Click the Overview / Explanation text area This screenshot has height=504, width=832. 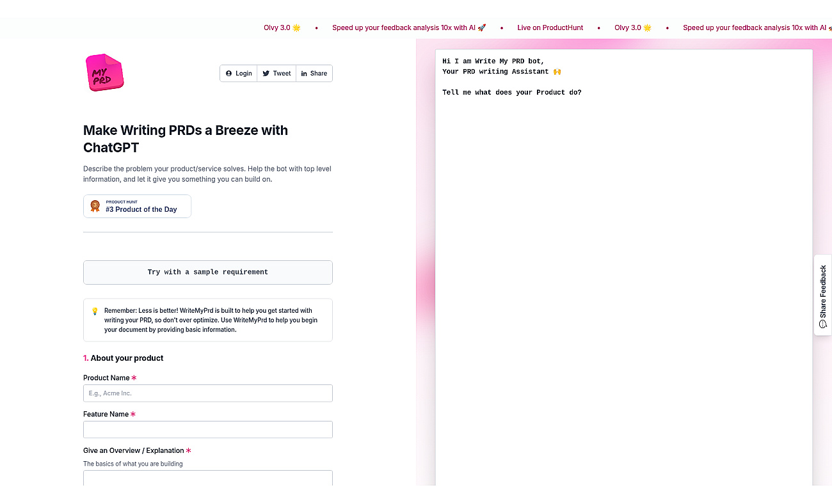coord(208,478)
